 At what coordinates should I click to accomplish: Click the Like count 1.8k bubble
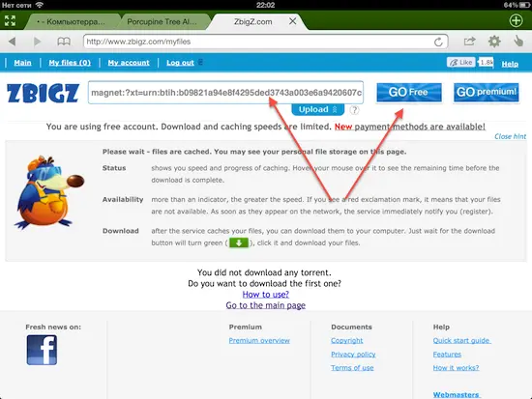(486, 63)
